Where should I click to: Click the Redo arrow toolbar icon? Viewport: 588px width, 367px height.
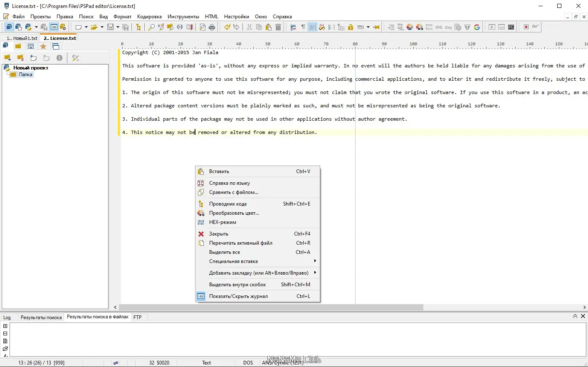(x=237, y=27)
